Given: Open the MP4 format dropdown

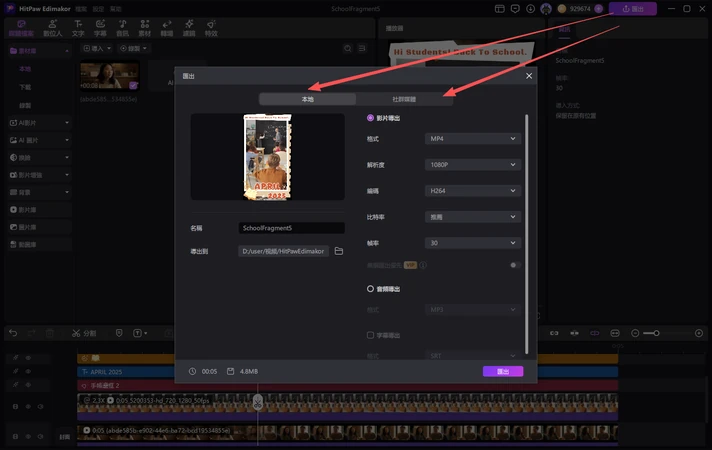Looking at the screenshot, I should pyautogui.click(x=472, y=138).
